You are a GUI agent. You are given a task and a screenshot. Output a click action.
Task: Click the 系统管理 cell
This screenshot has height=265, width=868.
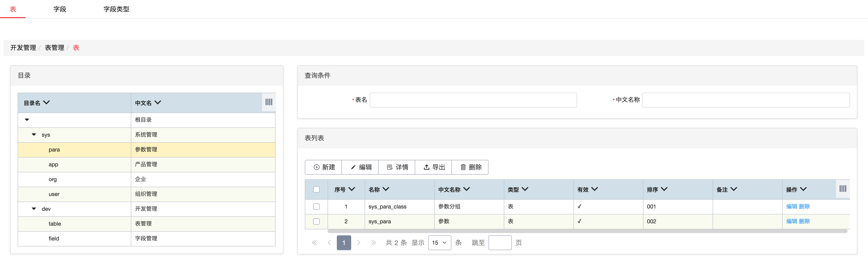[203, 135]
